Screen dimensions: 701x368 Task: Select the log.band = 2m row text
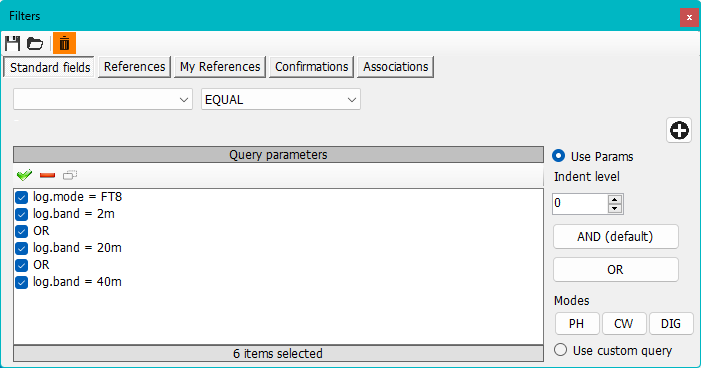coord(74,214)
